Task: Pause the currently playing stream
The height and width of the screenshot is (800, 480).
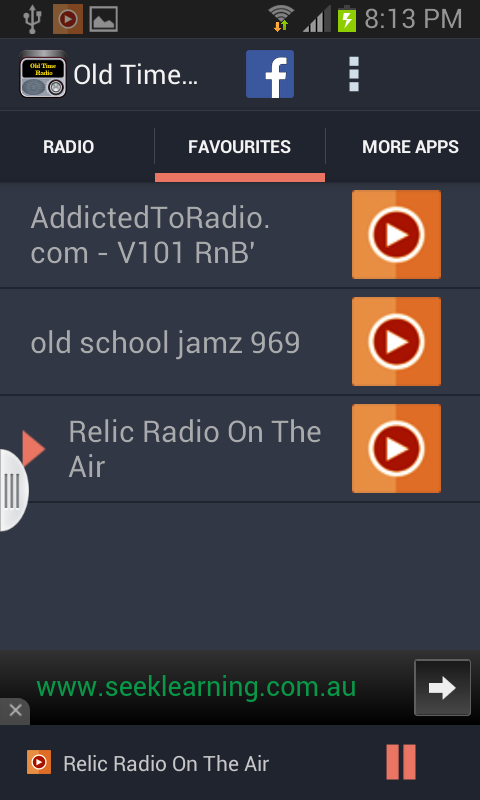Action: pos(401,762)
